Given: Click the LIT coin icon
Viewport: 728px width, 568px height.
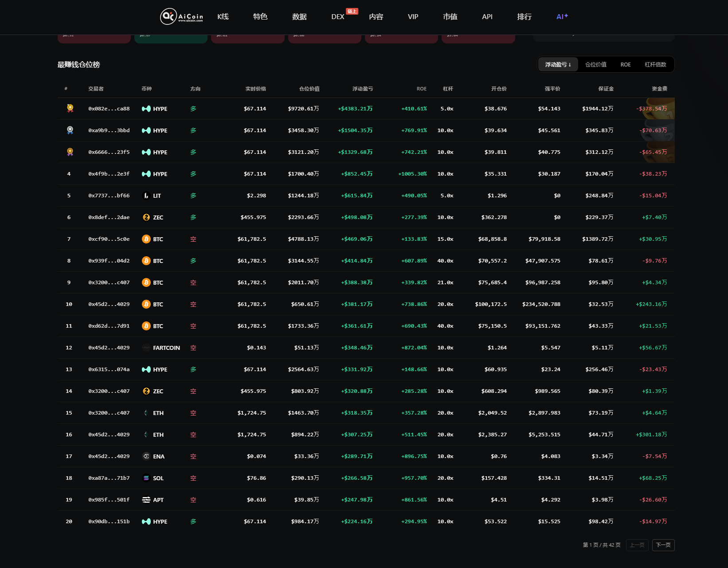Looking at the screenshot, I should click(146, 196).
